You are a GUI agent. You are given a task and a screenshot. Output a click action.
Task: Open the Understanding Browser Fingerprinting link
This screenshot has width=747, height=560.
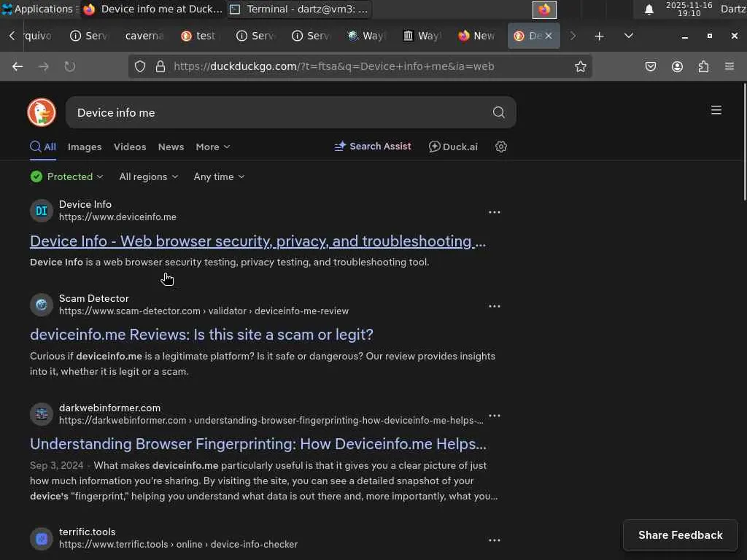[x=258, y=444]
